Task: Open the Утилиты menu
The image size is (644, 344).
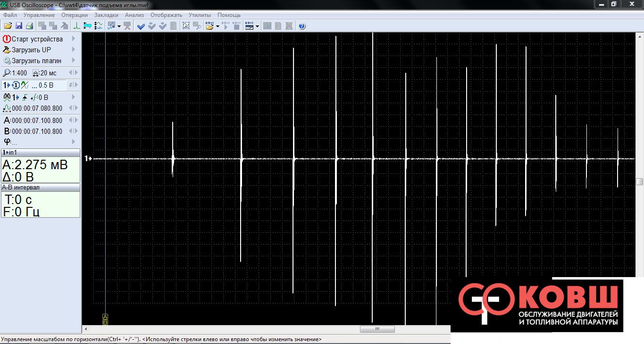Action: tap(199, 15)
